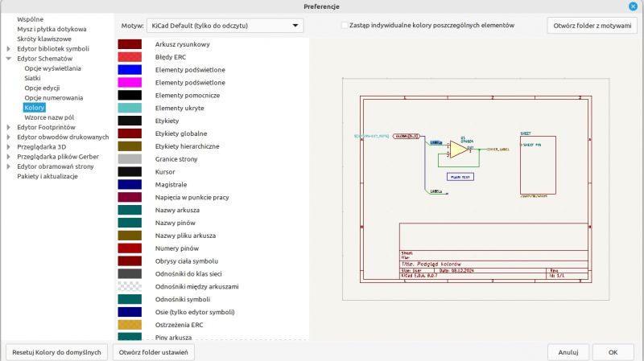The image size is (644, 361).
Task: Click color swatch for 'Arkusz rysunkowy'
Action: [130, 44]
